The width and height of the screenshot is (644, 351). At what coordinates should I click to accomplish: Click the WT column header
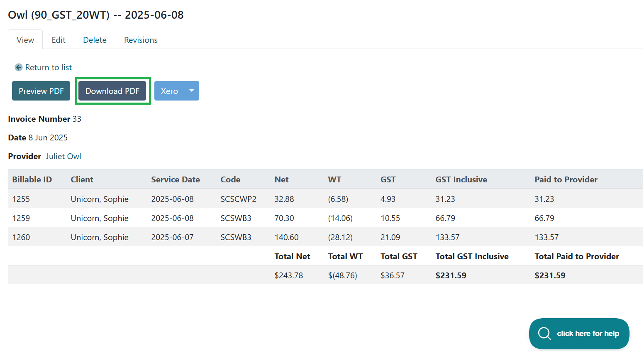pyautogui.click(x=334, y=179)
